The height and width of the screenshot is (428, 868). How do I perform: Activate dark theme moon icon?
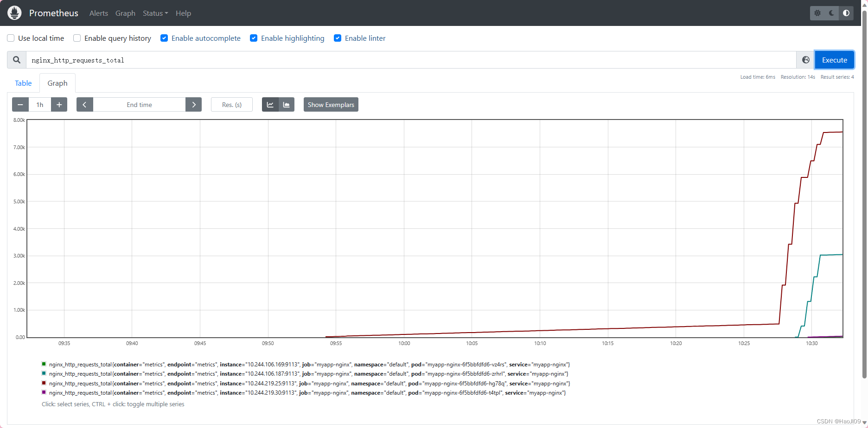tap(832, 13)
